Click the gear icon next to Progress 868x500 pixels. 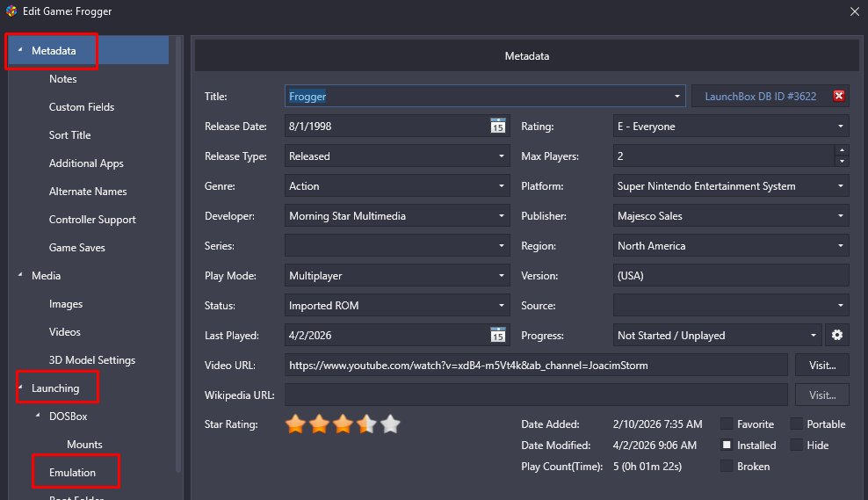[x=836, y=336]
